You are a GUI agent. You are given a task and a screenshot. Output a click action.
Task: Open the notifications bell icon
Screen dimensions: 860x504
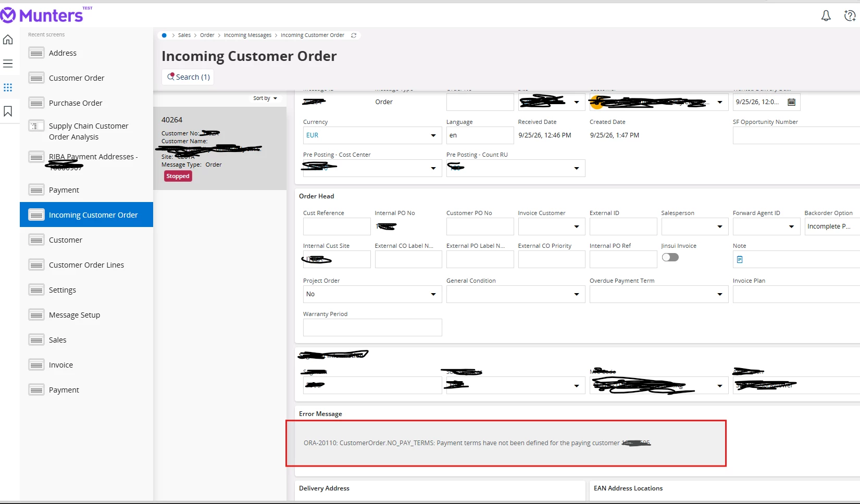coord(826,16)
